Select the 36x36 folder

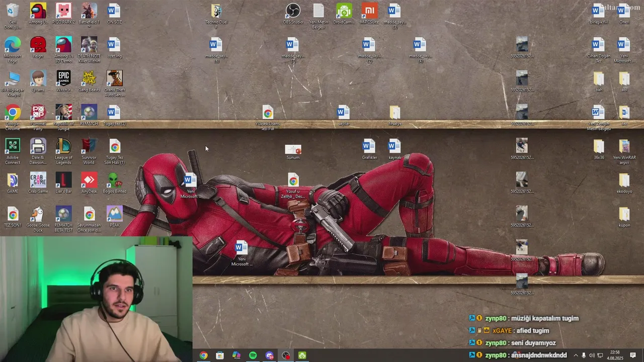pos(599,149)
